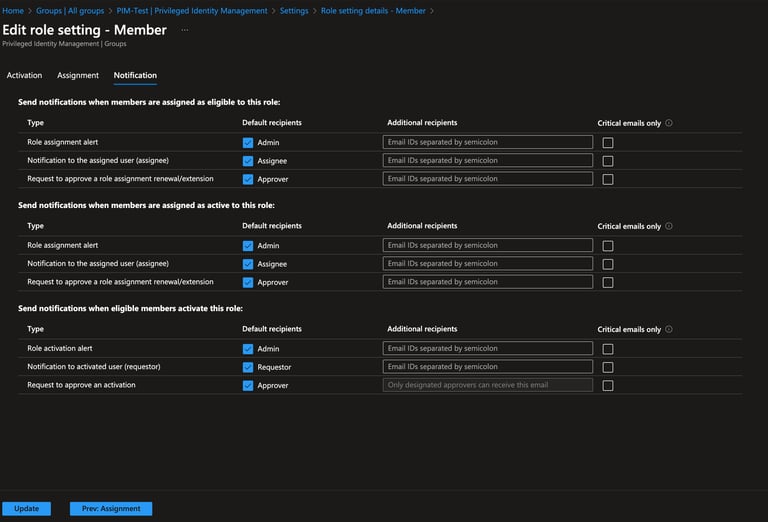Click 'Notification to activated user (requestor)' label

(x=94, y=366)
